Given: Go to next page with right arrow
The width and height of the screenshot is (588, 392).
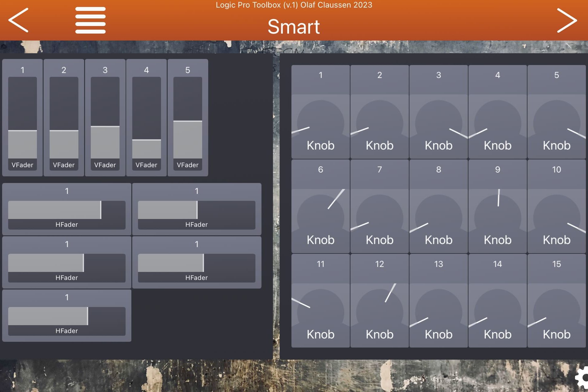Looking at the screenshot, I should (x=567, y=20).
